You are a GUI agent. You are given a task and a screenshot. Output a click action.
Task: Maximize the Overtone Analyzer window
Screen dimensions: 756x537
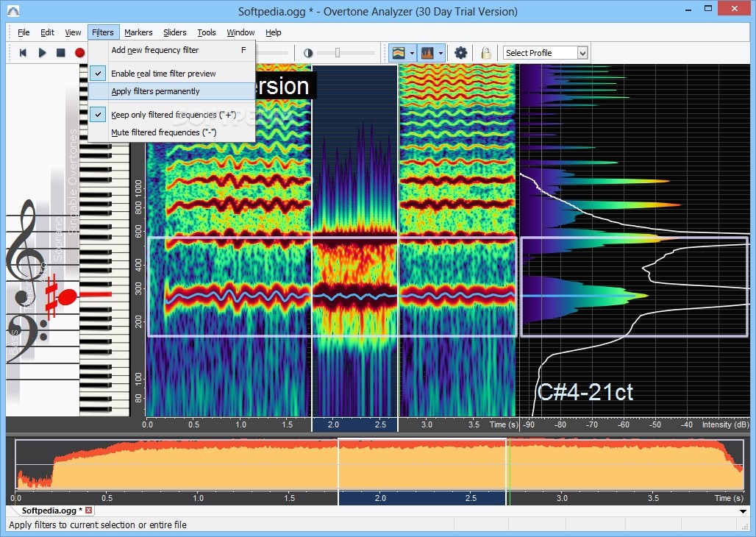(707, 9)
